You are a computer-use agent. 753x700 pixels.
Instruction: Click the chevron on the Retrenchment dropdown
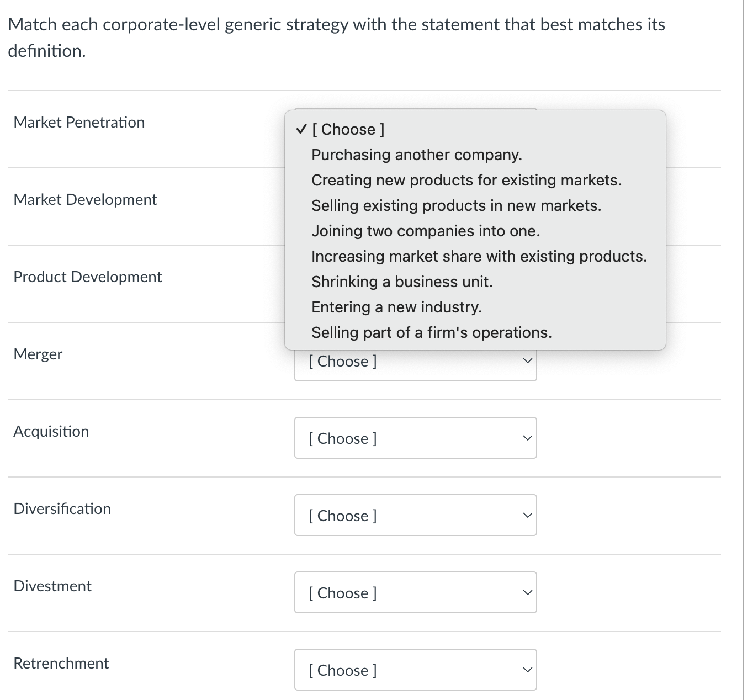(x=527, y=670)
